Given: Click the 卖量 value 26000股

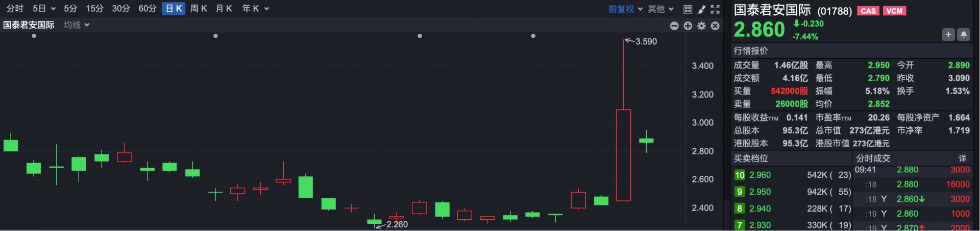Looking at the screenshot, I should tap(792, 104).
